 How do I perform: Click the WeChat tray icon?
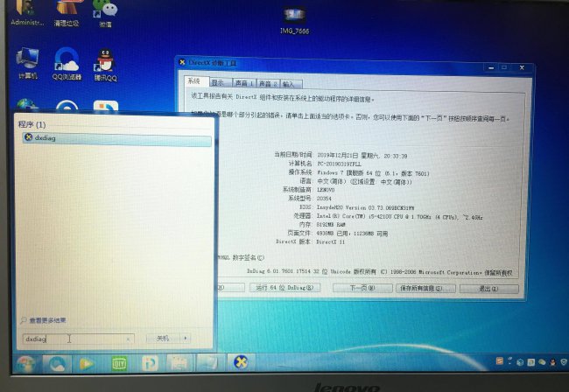tap(542, 362)
